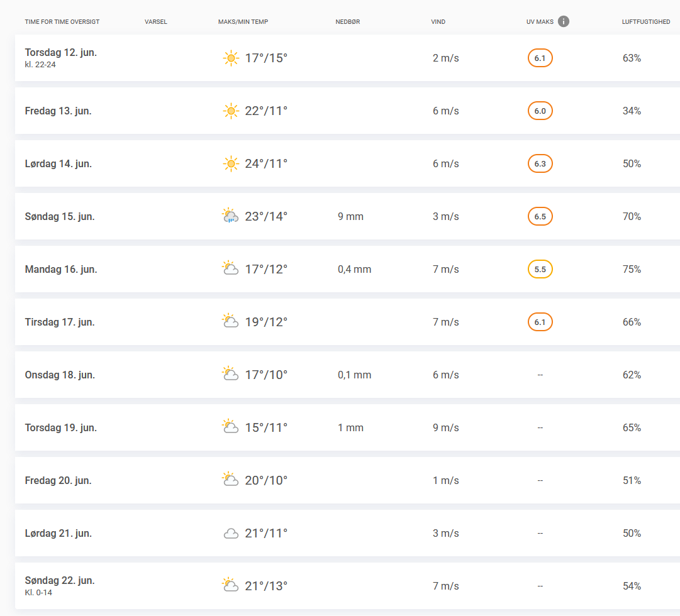Expand the Mandag 16. jun. row
The image size is (680, 616).
[347, 269]
